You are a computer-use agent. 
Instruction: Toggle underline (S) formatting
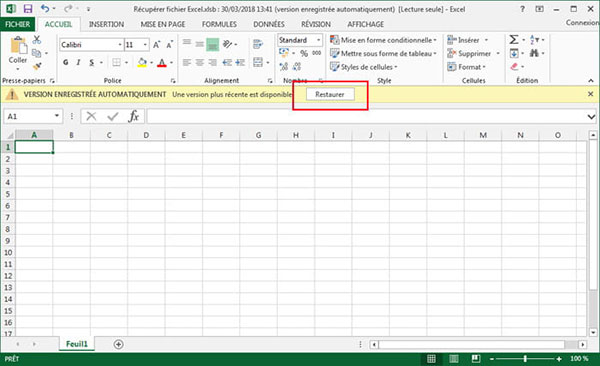pyautogui.click(x=91, y=62)
